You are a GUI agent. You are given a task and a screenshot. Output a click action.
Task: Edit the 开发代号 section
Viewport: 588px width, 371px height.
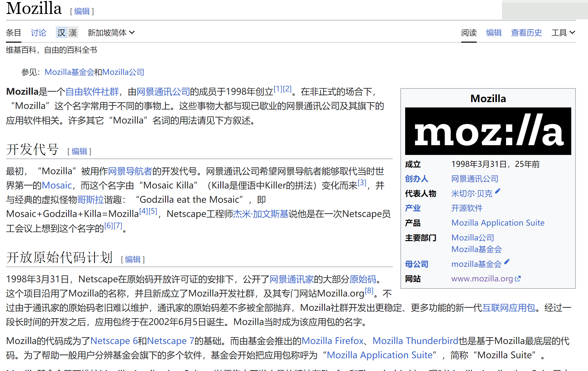pyautogui.click(x=79, y=151)
